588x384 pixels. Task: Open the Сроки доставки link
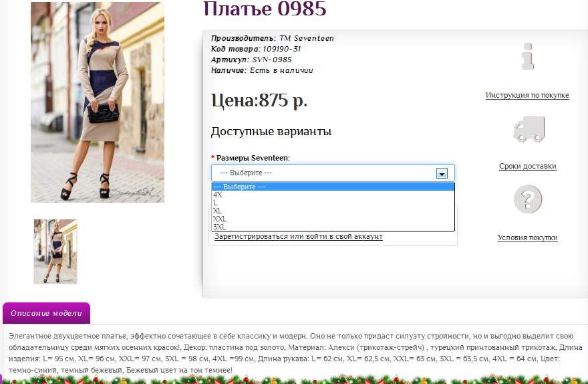528,166
